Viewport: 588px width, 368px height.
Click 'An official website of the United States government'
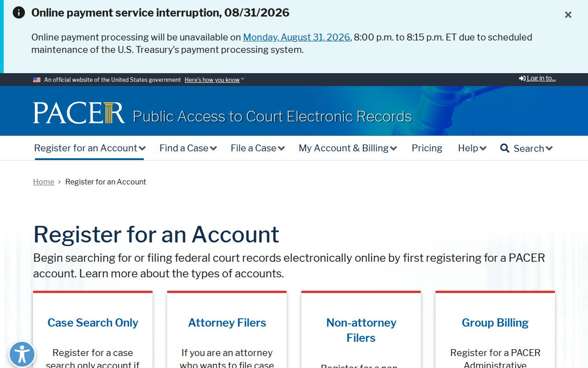tap(113, 80)
